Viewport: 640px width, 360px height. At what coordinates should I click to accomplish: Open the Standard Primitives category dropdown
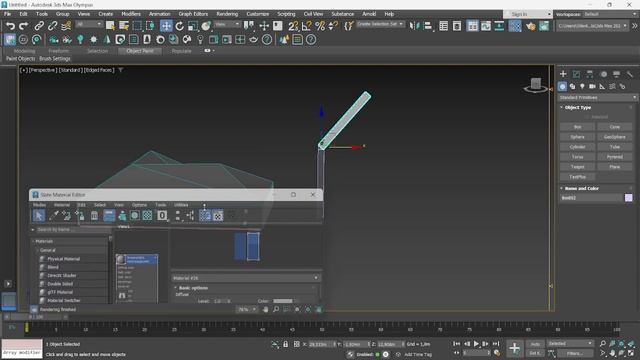(x=598, y=98)
